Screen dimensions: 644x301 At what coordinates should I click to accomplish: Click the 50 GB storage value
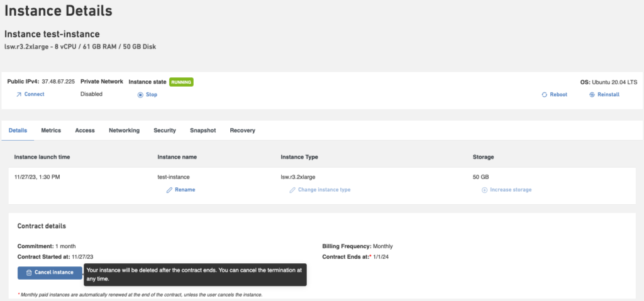pyautogui.click(x=481, y=177)
